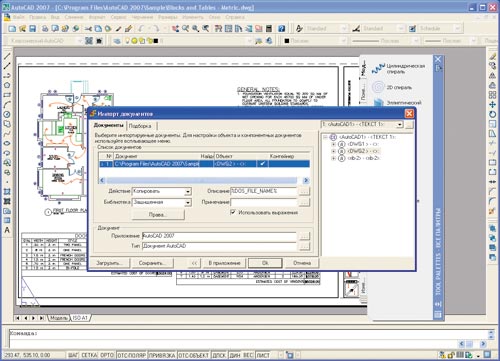500x361 pixels.
Task: Click the 'Загрузить...' button
Action: tap(109, 263)
